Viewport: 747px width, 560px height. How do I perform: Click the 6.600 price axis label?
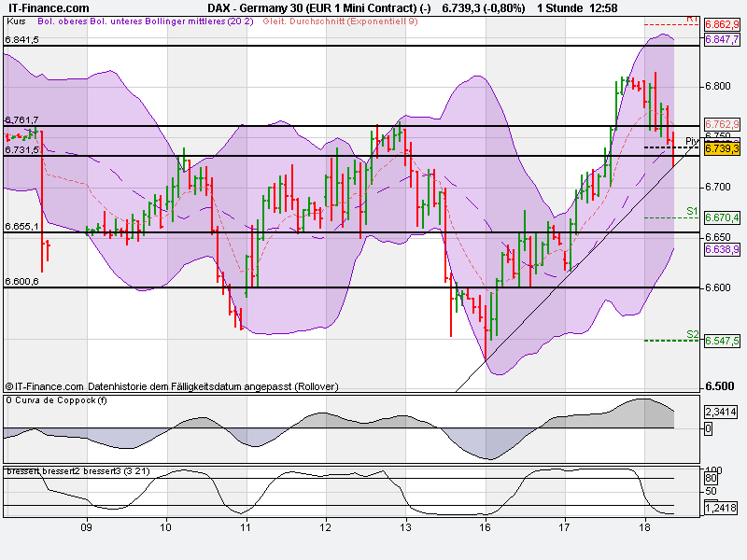point(718,287)
